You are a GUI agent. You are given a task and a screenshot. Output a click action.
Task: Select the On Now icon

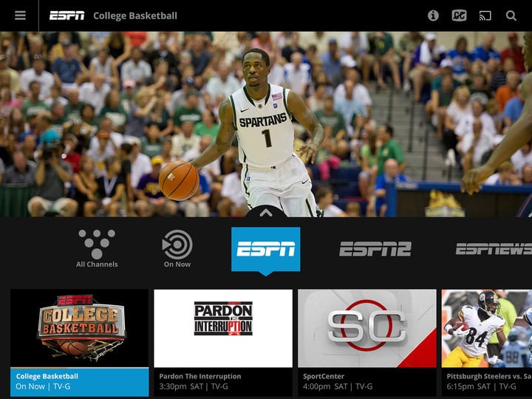pyautogui.click(x=177, y=249)
